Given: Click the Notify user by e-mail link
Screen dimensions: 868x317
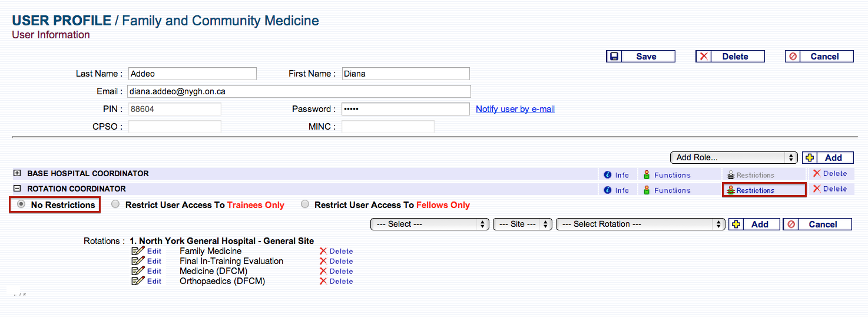Looking at the screenshot, I should click(515, 109).
